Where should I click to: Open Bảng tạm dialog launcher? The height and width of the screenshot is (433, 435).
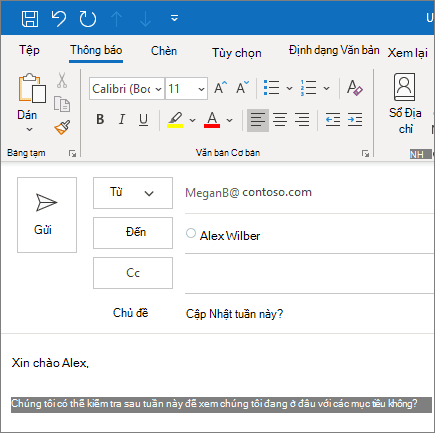coord(72,153)
